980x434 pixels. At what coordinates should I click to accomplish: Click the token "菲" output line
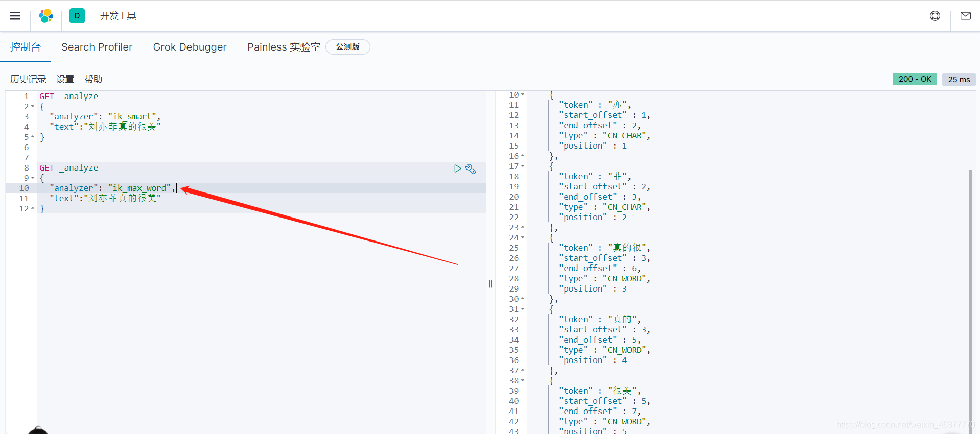595,177
